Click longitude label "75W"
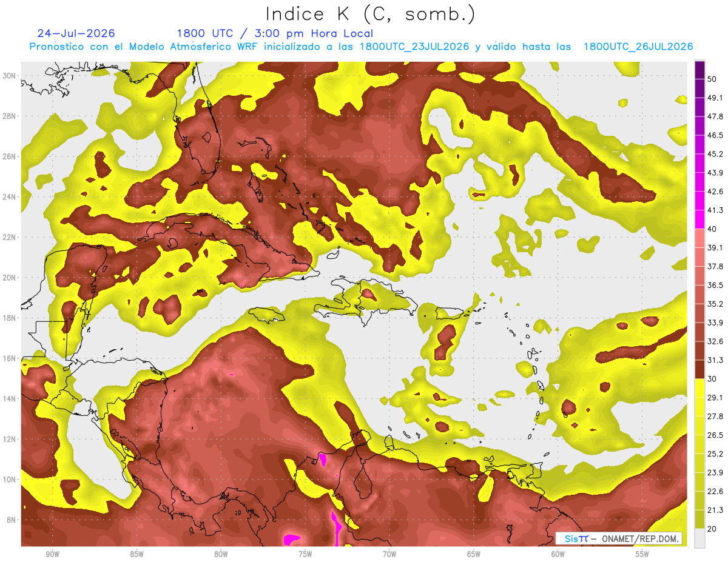This screenshot has width=728, height=562. [x=305, y=554]
